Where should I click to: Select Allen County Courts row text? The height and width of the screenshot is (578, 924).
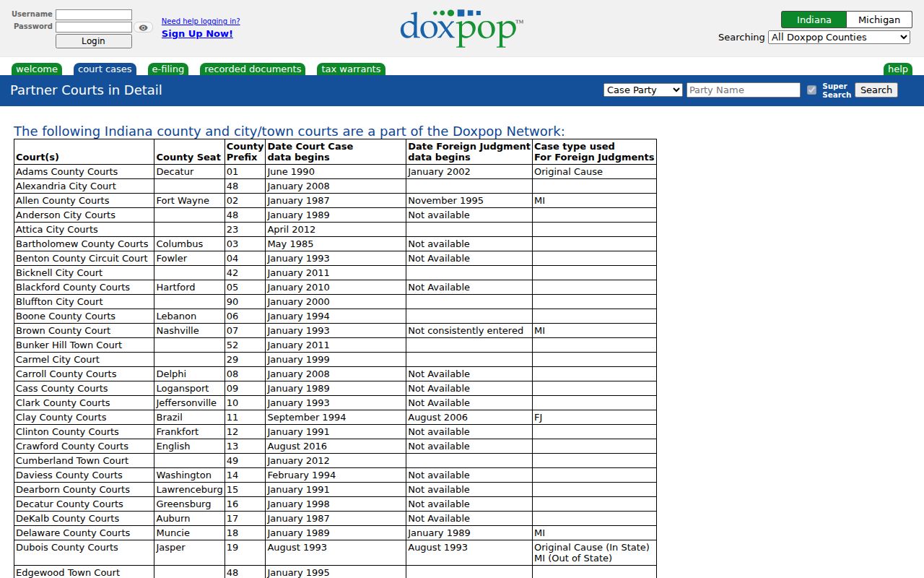point(63,201)
